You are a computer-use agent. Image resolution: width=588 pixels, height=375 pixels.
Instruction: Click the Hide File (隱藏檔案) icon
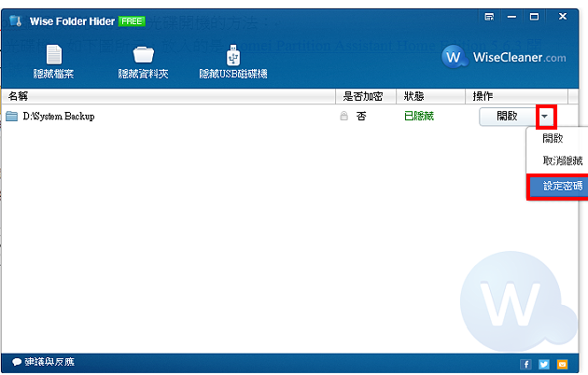pyautogui.click(x=53, y=62)
